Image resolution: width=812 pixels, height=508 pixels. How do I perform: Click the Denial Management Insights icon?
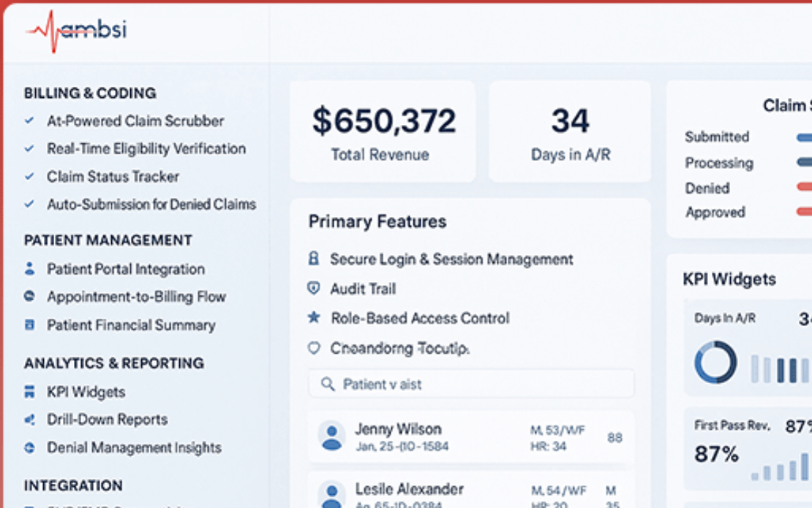click(x=29, y=447)
